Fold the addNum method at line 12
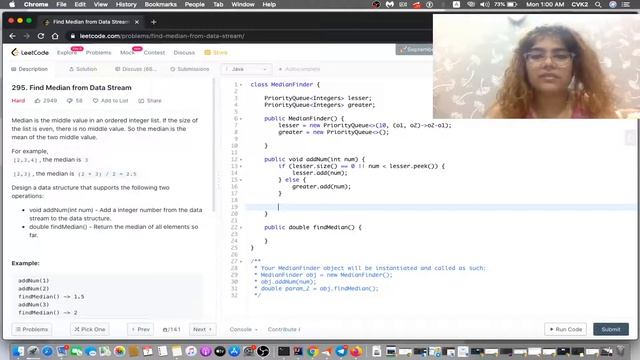 241,159
